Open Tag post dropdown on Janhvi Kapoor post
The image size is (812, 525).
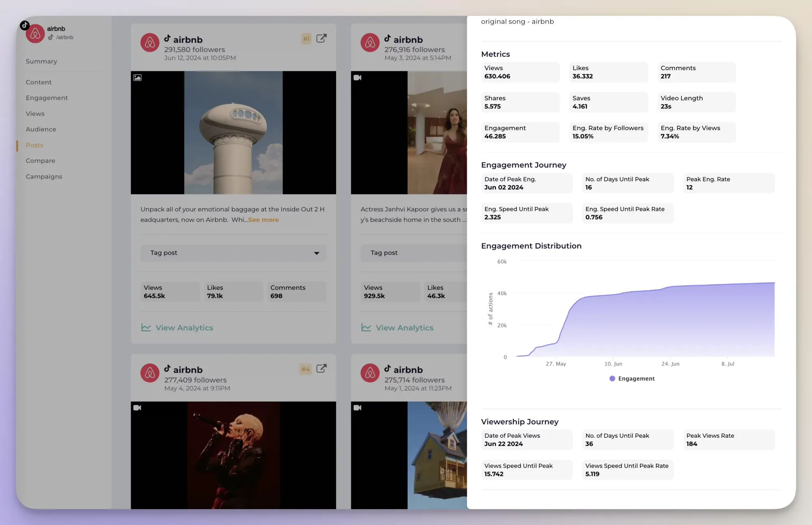pyautogui.click(x=414, y=253)
